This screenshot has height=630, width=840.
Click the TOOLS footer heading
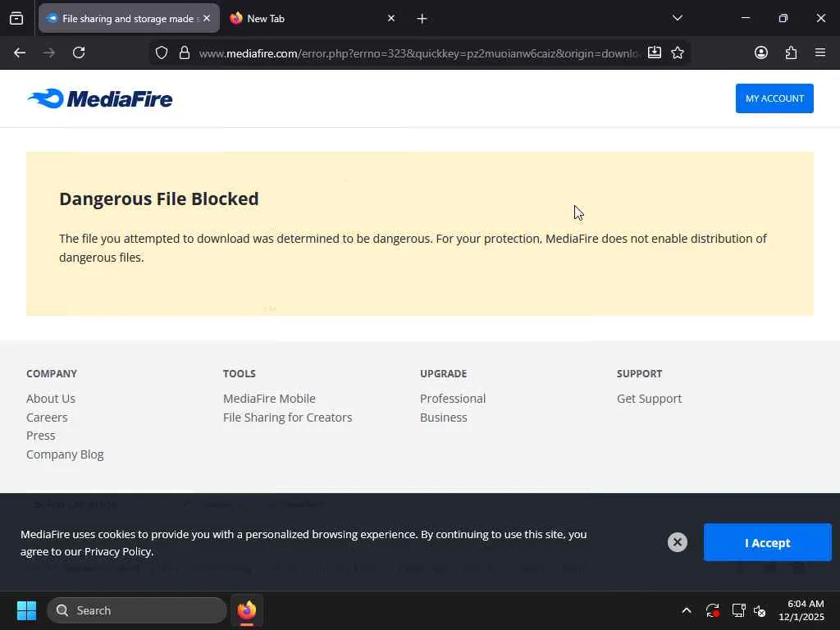[x=240, y=373]
